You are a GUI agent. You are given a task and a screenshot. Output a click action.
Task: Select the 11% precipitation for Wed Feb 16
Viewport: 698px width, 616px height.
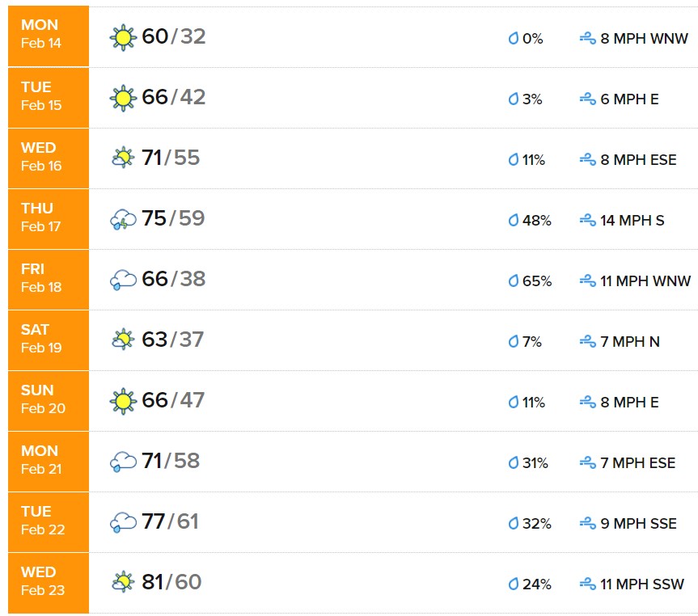(534, 160)
